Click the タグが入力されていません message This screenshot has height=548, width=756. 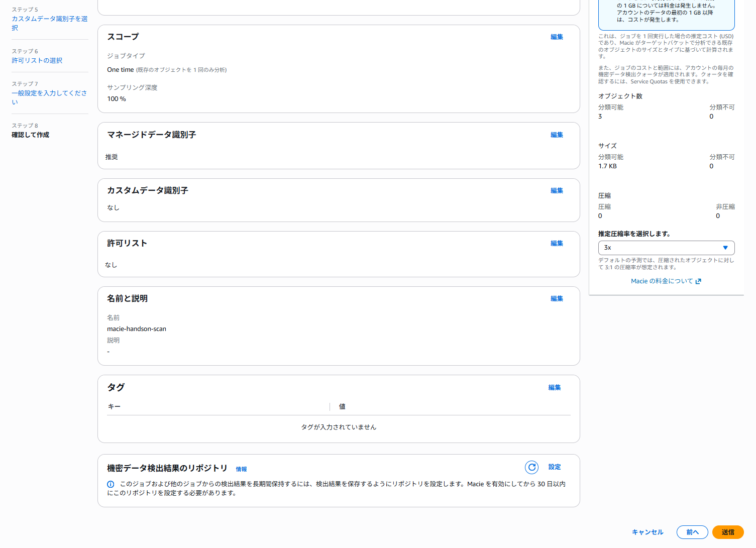[339, 427]
